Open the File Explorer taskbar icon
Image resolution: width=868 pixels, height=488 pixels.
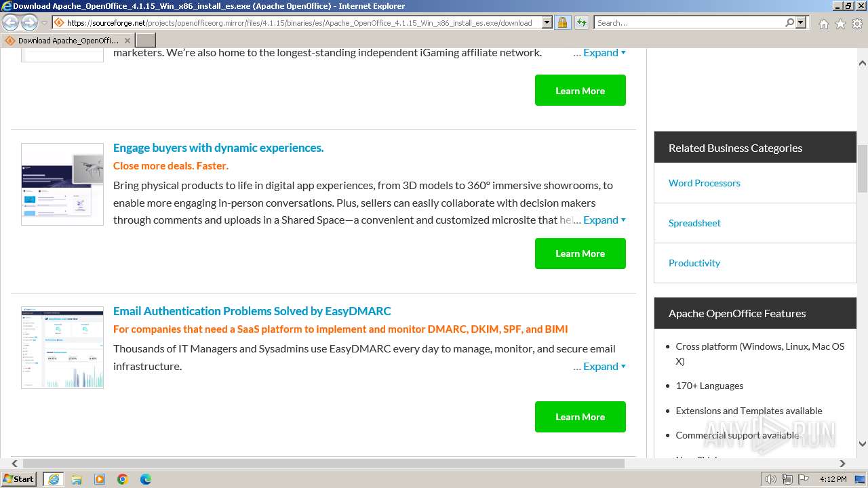point(77,479)
